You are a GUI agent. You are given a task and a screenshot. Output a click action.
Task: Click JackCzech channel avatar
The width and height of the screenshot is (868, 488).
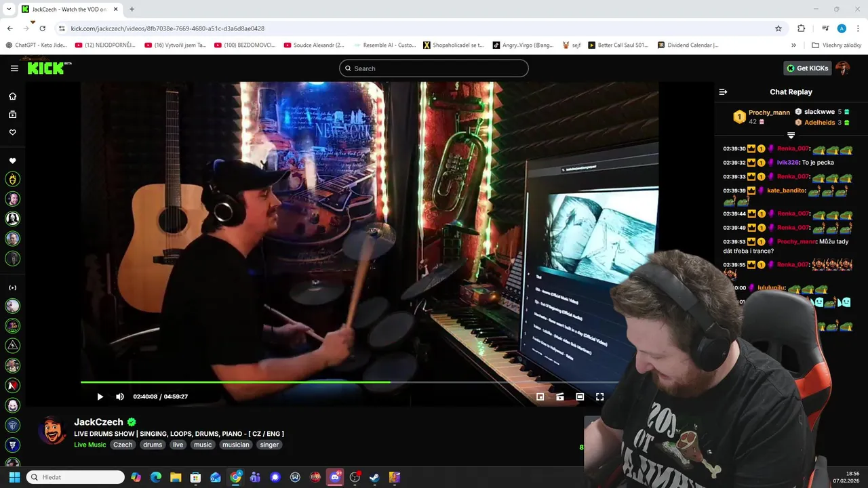52,430
